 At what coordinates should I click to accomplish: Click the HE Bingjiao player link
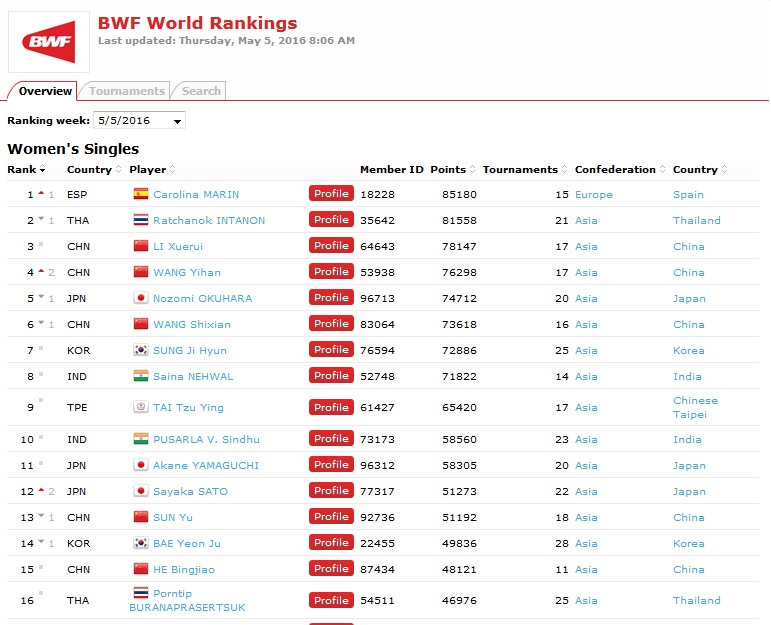coord(184,569)
